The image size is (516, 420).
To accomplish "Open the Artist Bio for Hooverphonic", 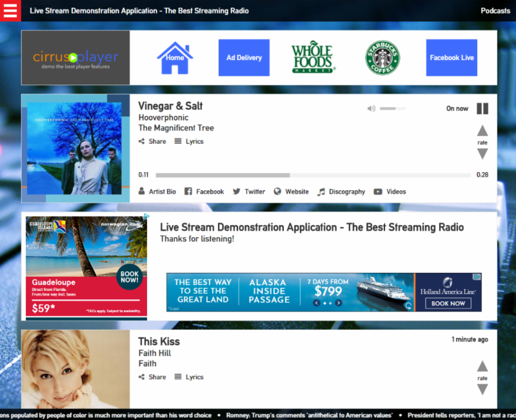I will tap(157, 192).
